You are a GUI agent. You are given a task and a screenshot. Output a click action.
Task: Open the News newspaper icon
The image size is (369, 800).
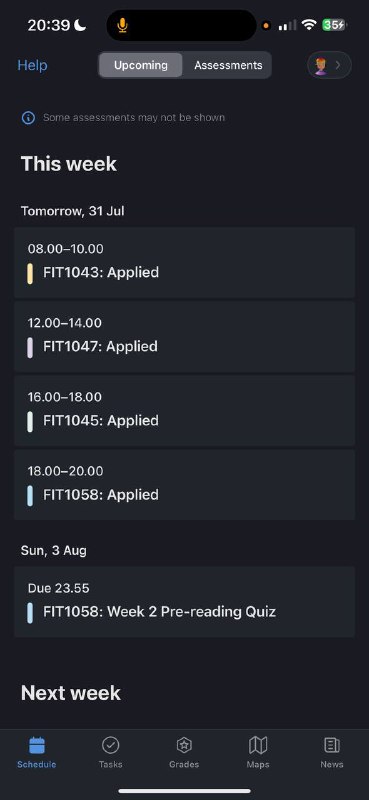[x=332, y=745]
